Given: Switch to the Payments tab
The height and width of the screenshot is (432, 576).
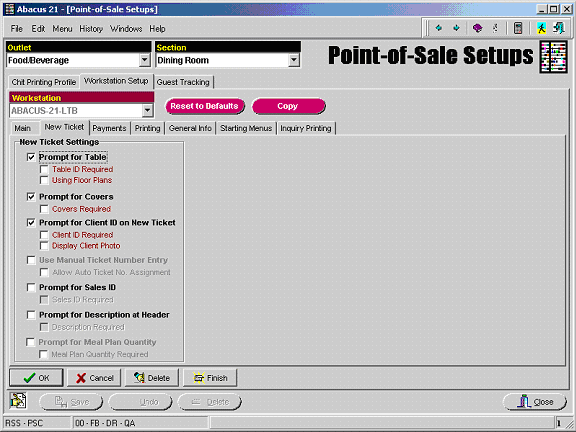Looking at the screenshot, I should click(x=109, y=128).
